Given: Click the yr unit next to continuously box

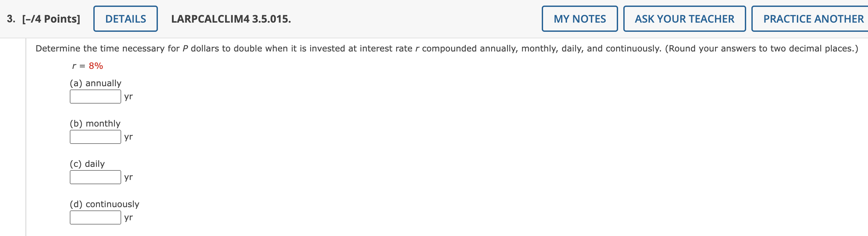Looking at the screenshot, I should click(129, 217).
